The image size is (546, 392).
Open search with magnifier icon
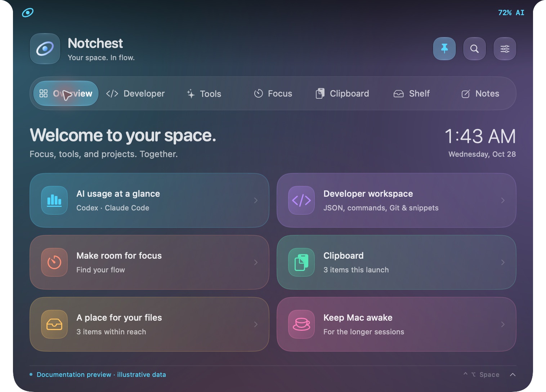475,49
